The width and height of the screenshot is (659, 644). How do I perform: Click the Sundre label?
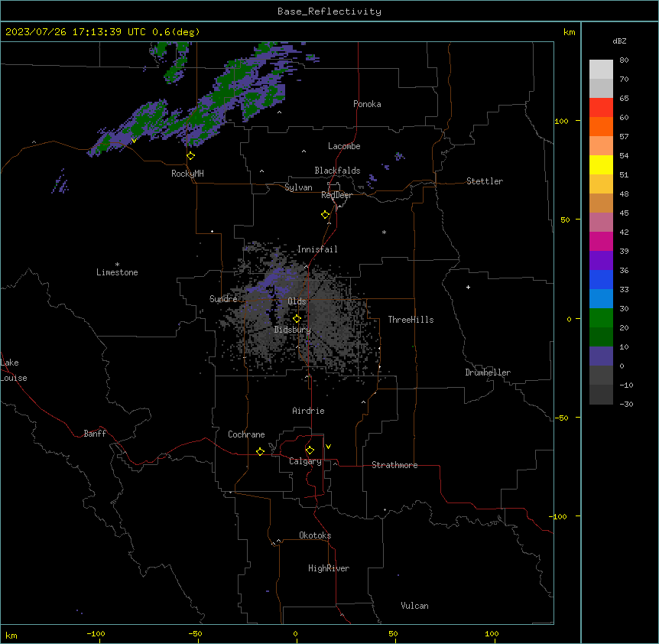click(223, 299)
